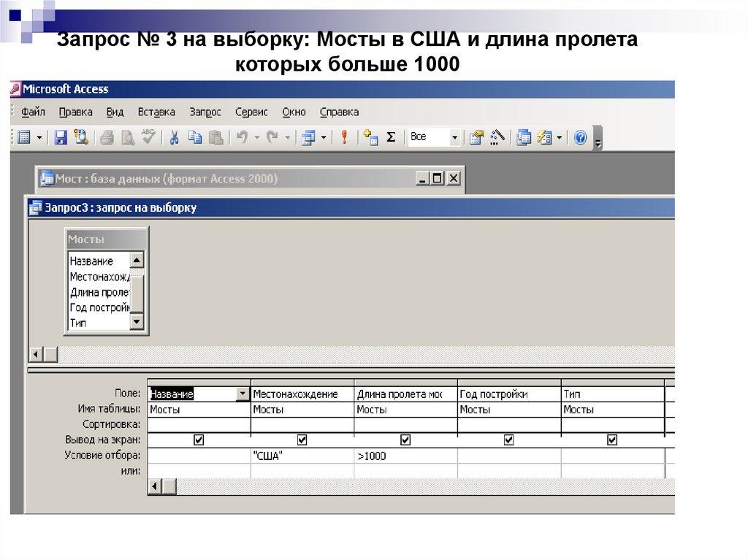Open the Сервис menu

pyautogui.click(x=251, y=112)
